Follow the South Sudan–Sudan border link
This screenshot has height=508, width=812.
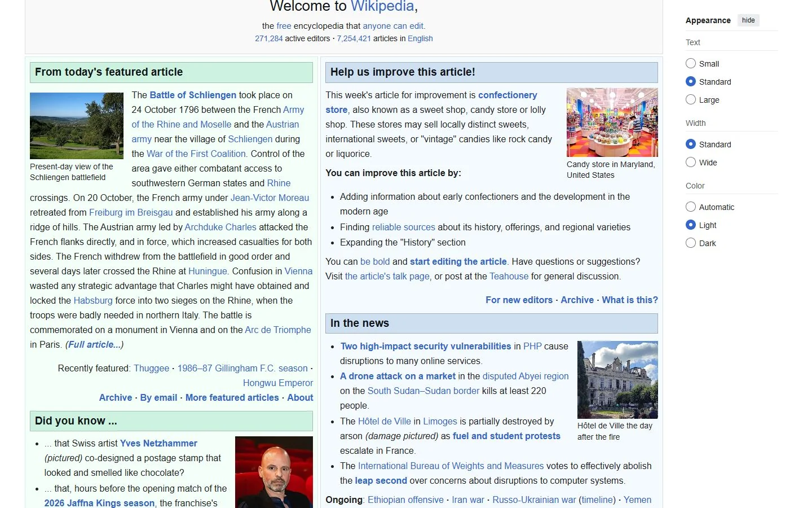coord(423,391)
